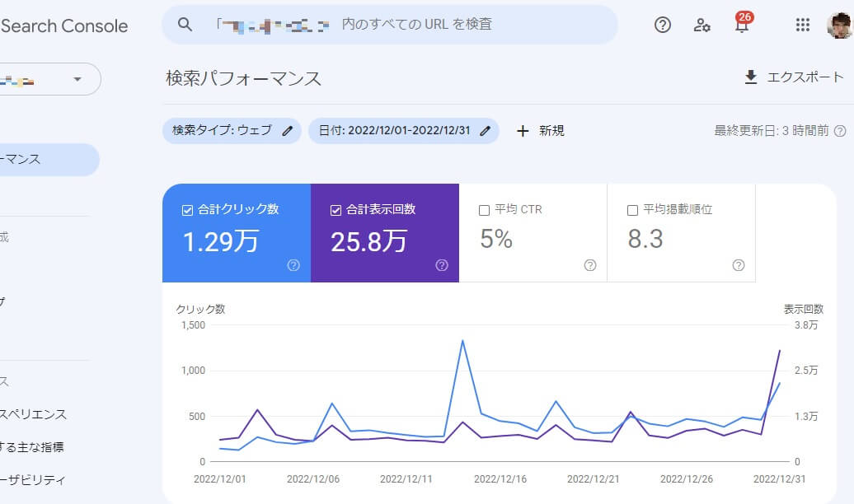
Task: Select the 検索タイプ: ウェブ filter chip
Action: (x=232, y=131)
